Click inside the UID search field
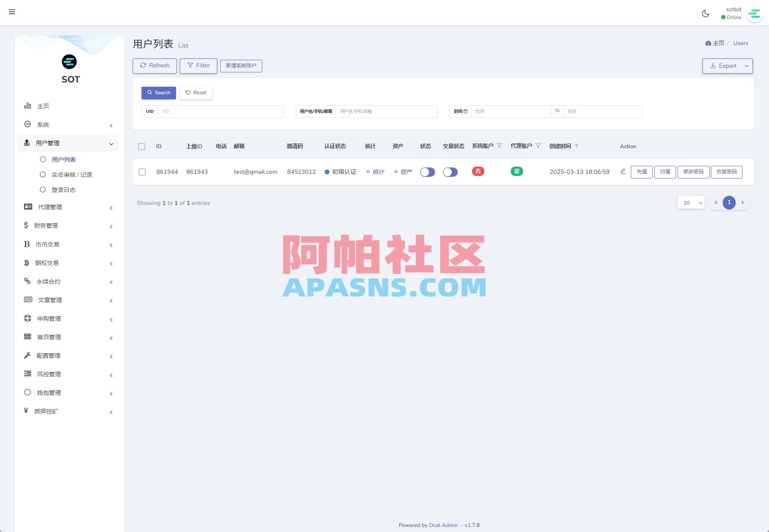This screenshot has height=532, width=769. click(221, 111)
